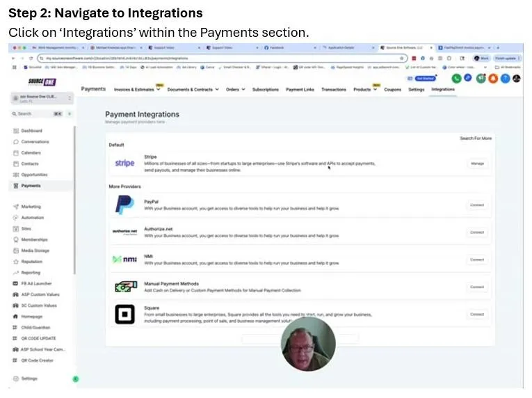
Task: Click the green chat icon with notification dot
Action: pyautogui.click(x=481, y=79)
